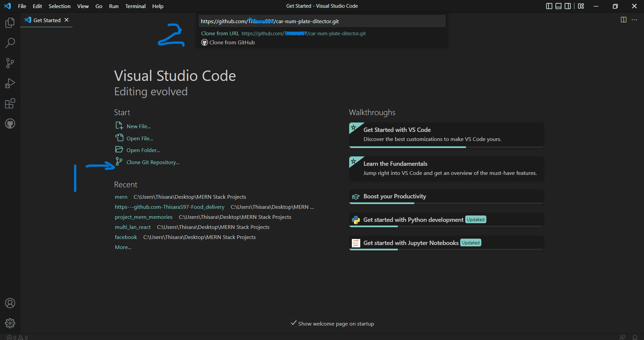Viewport: 644px width, 340px height.
Task: Open the Customize Layout icon
Action: (x=581, y=6)
